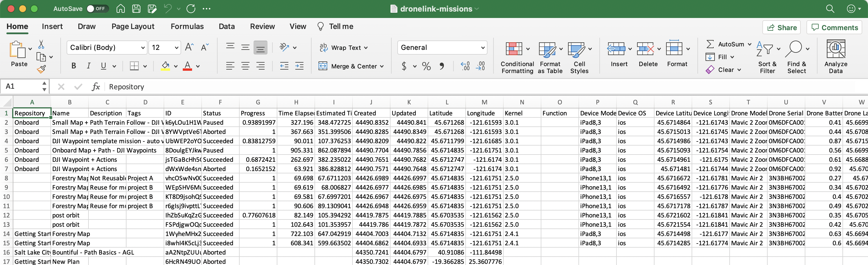
Task: Click the Tell me search field
Action: pyautogui.click(x=335, y=27)
